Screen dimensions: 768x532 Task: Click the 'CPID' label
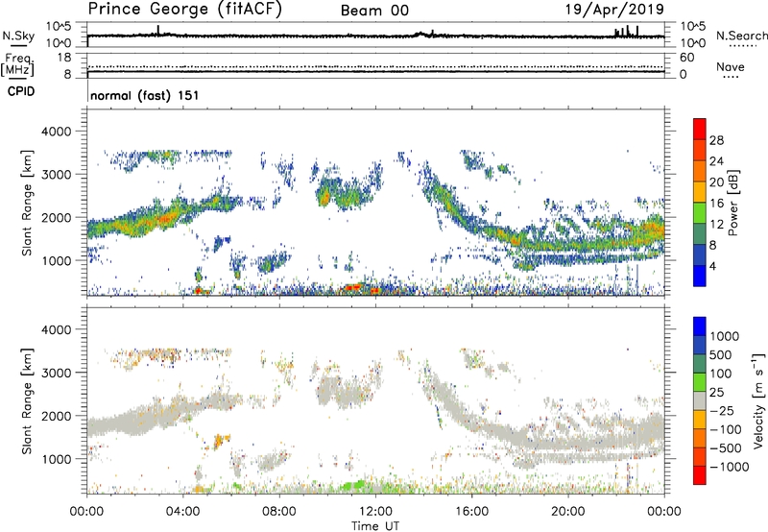coord(21,91)
